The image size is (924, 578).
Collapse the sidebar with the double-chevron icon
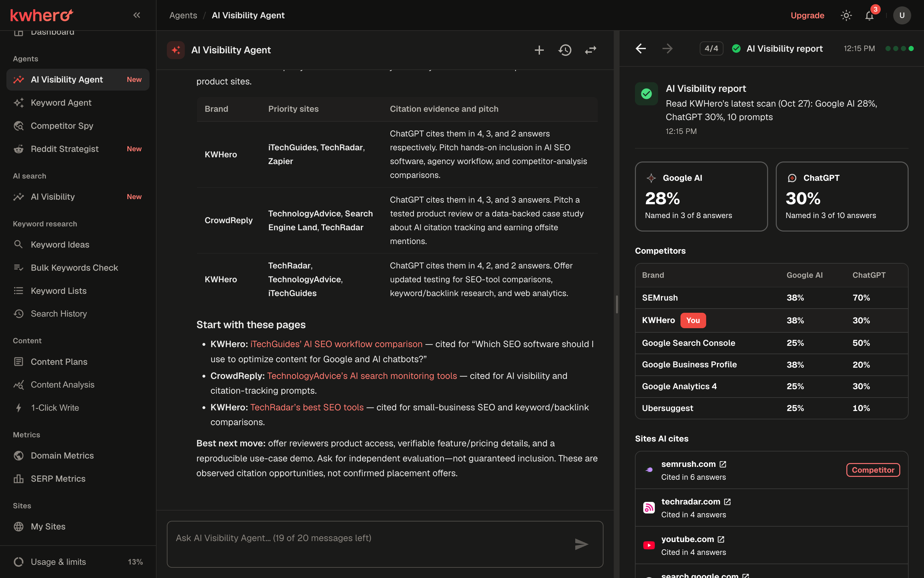[137, 15]
